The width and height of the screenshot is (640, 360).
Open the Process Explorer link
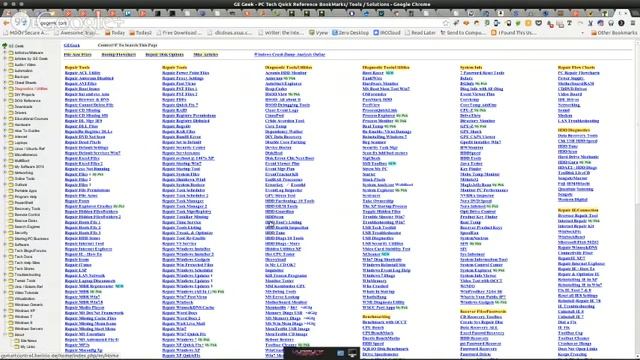pos(378,116)
